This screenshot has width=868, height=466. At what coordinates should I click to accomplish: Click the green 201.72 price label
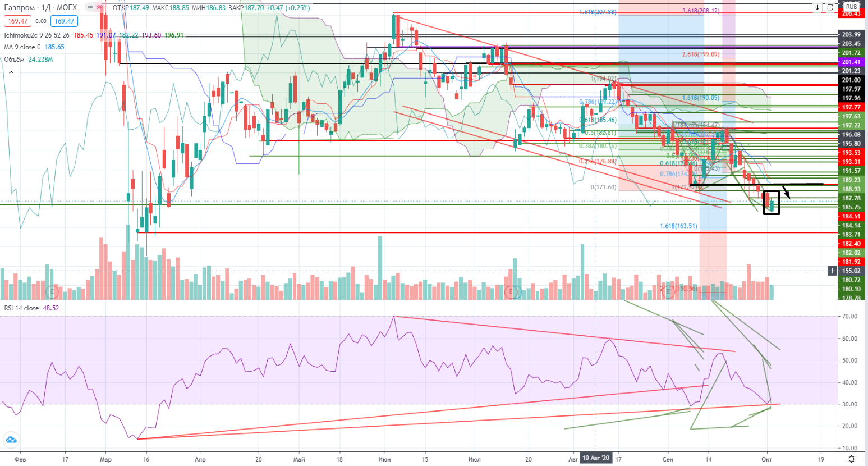tap(851, 53)
